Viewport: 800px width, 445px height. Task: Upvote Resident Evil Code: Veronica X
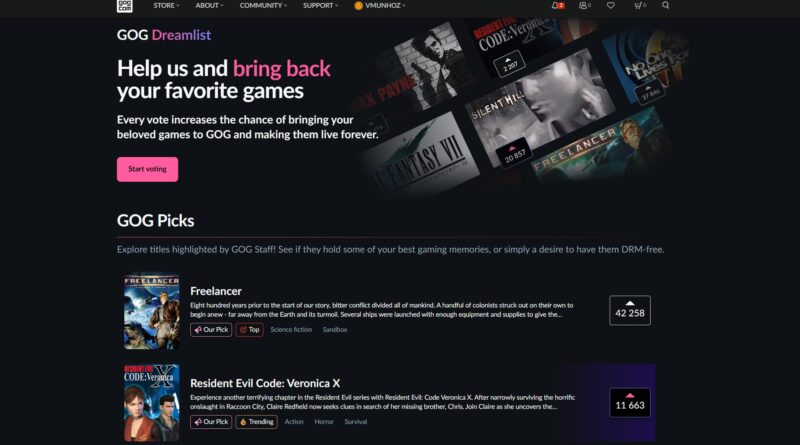[x=630, y=403]
